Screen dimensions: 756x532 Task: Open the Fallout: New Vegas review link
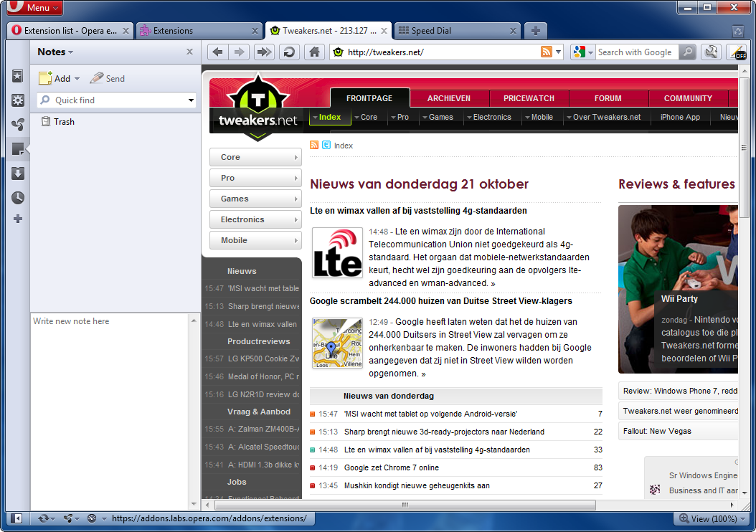coord(657,431)
